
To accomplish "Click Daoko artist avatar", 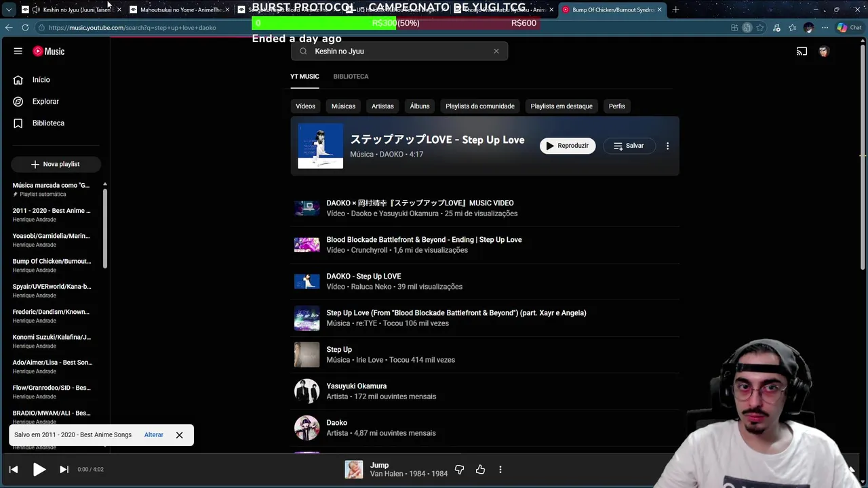I will coord(307,428).
